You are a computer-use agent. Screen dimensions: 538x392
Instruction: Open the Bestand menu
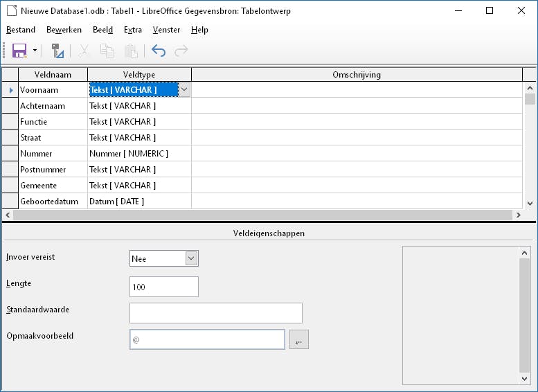(x=21, y=30)
